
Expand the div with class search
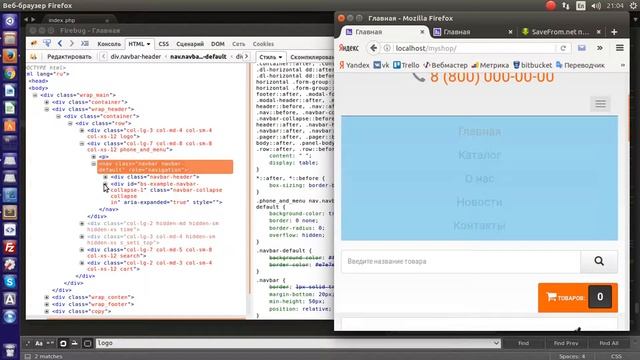(x=82, y=249)
